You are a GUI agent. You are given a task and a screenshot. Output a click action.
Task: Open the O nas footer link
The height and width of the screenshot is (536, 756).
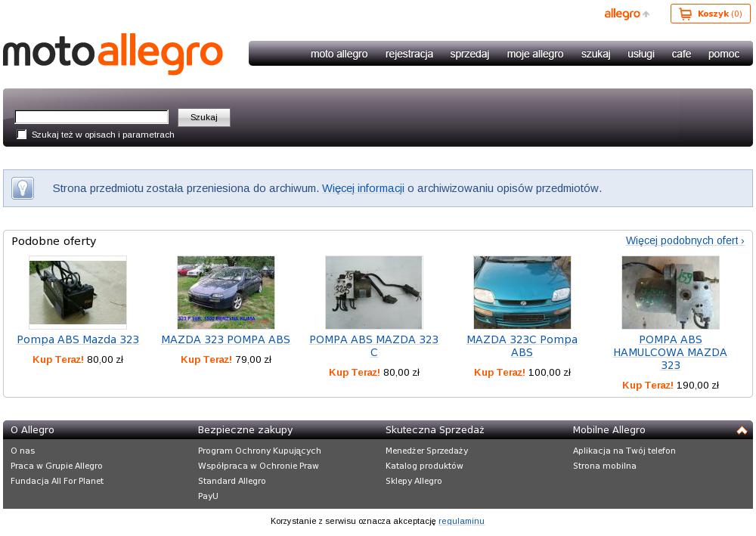pyautogui.click(x=23, y=451)
